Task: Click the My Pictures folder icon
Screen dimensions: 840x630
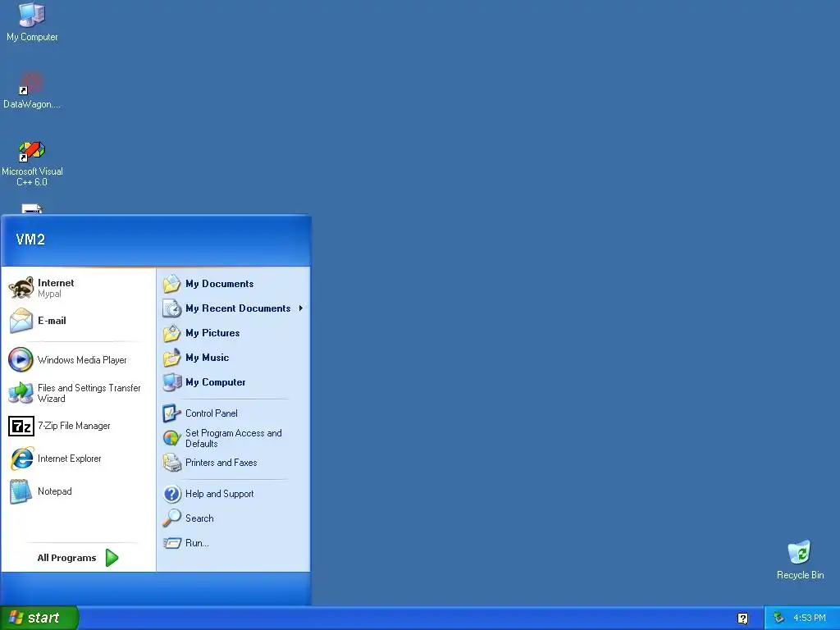Action: click(172, 333)
